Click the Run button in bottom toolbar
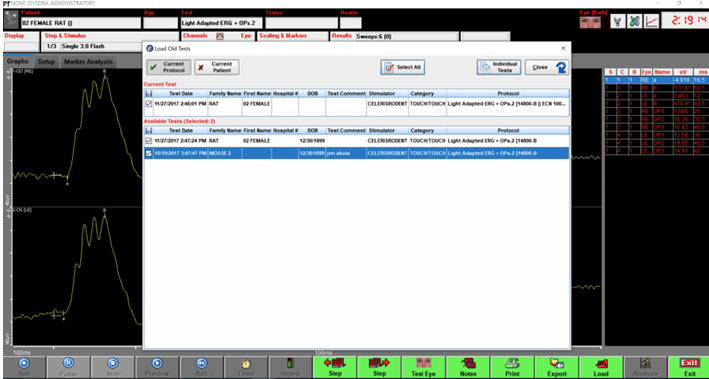The image size is (709, 379). tap(24, 367)
